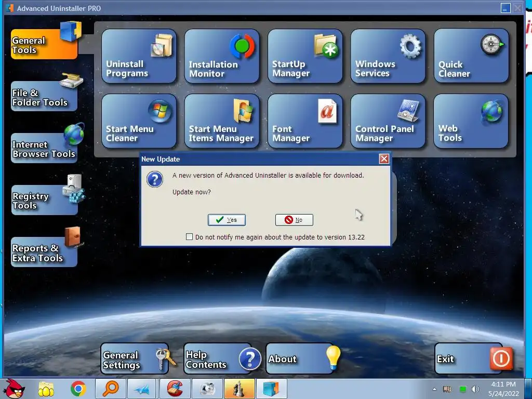The height and width of the screenshot is (399, 532).
Task: Show hidden system tray icons
Action: pyautogui.click(x=434, y=389)
